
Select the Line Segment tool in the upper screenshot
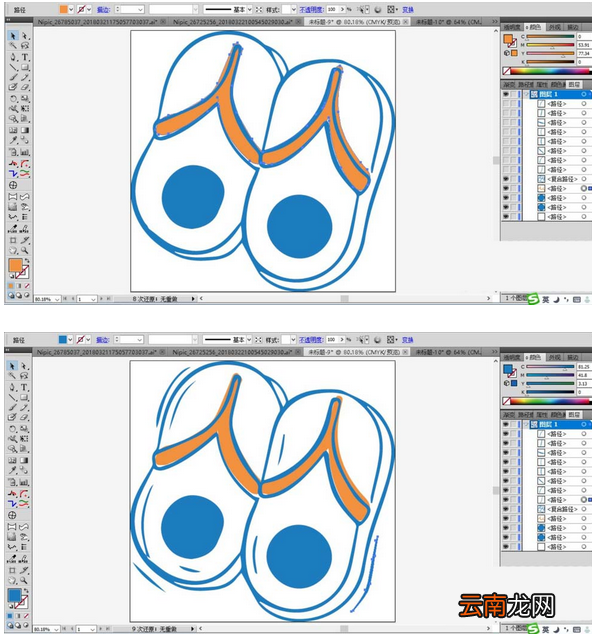click(x=13, y=67)
